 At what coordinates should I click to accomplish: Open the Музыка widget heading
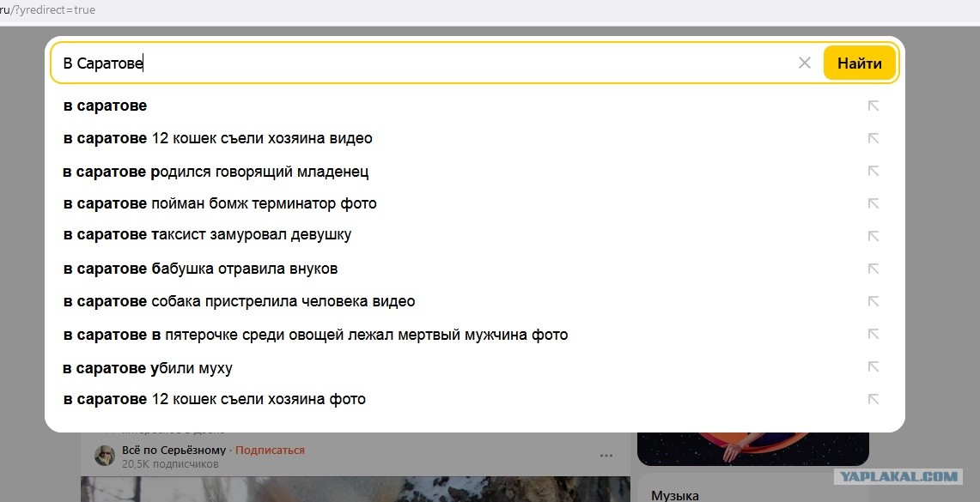pyautogui.click(x=675, y=495)
